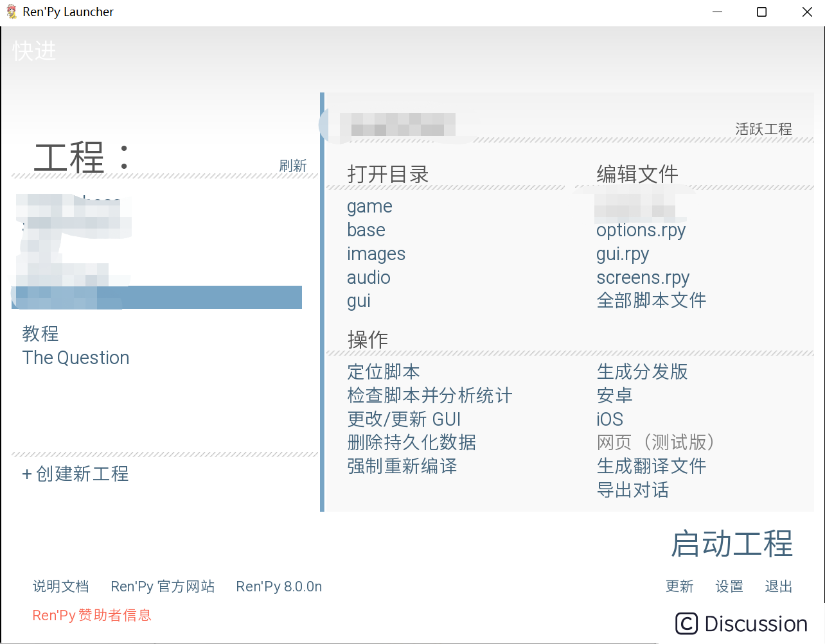Open Ren'Py 官方网站 link
Screen dimensions: 825x644
tap(163, 586)
